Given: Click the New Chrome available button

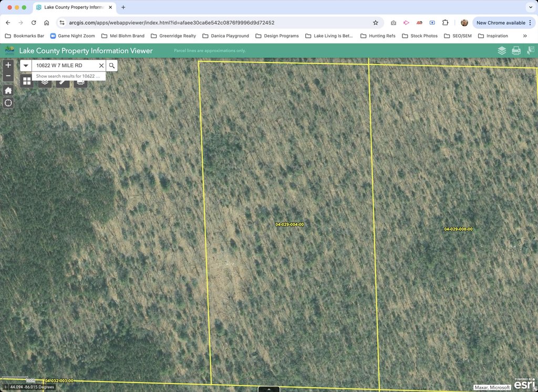Looking at the screenshot, I should [x=500, y=23].
